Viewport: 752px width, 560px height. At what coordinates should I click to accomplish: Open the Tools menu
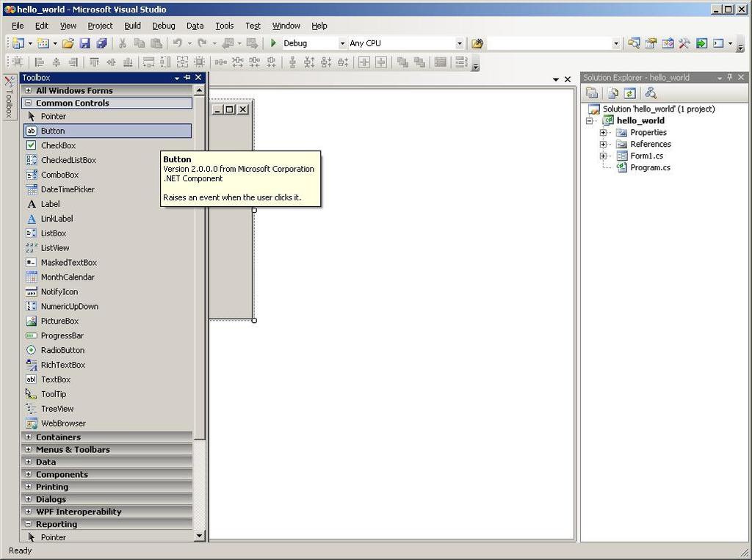225,26
